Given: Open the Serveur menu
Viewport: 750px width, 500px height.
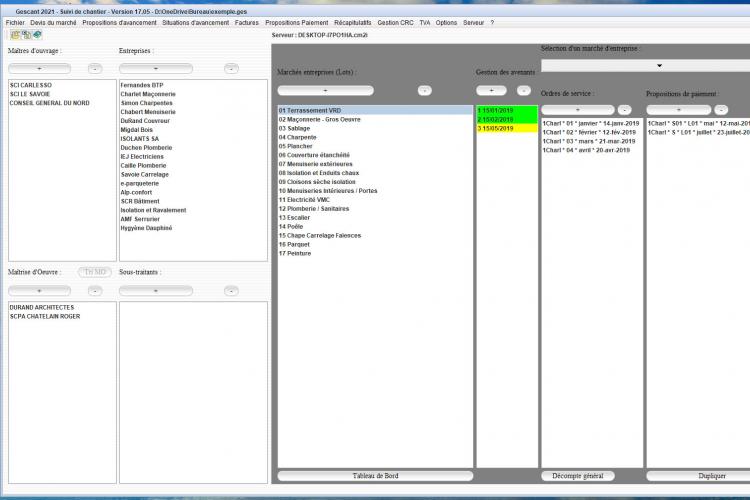Looking at the screenshot, I should pos(474,22).
